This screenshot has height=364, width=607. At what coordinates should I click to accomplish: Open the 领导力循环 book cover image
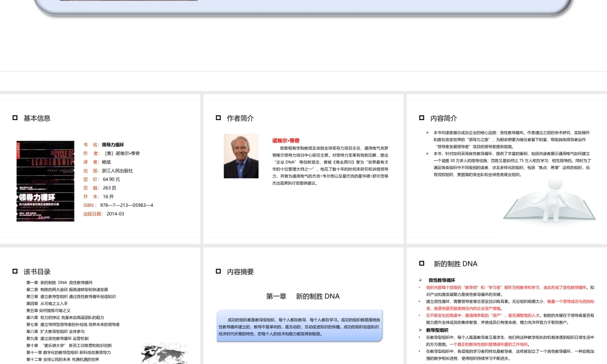coord(46,181)
